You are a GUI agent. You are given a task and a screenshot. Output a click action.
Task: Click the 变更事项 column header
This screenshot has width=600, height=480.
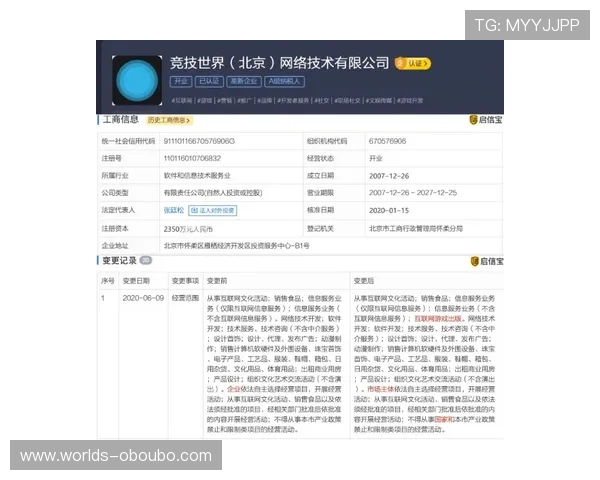coord(185,281)
